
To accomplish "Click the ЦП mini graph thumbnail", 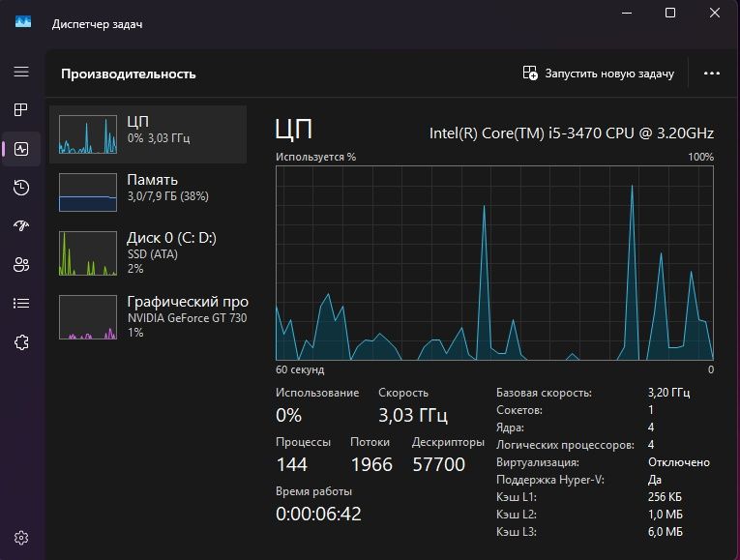I will 88,134.
